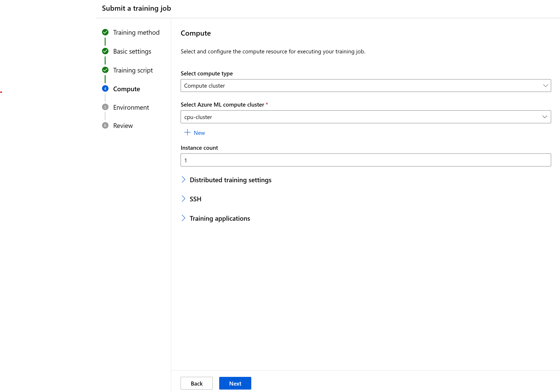Click the Instance count input field
This screenshot has height=392, width=560.
click(x=365, y=160)
